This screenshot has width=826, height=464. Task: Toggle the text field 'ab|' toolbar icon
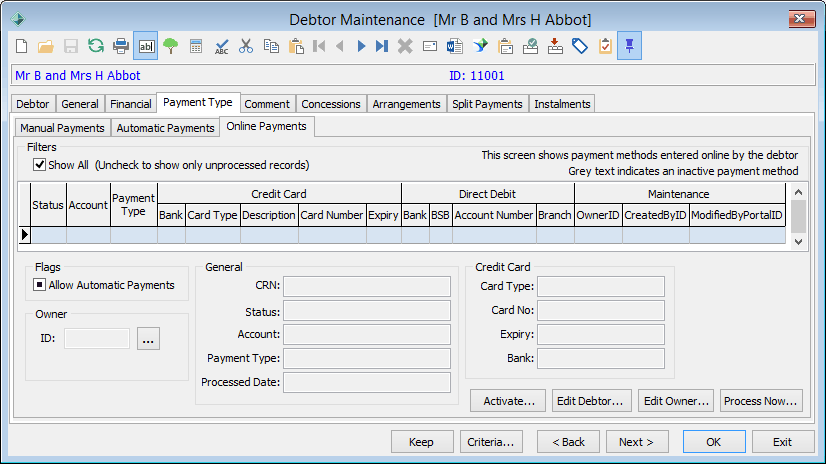click(146, 46)
